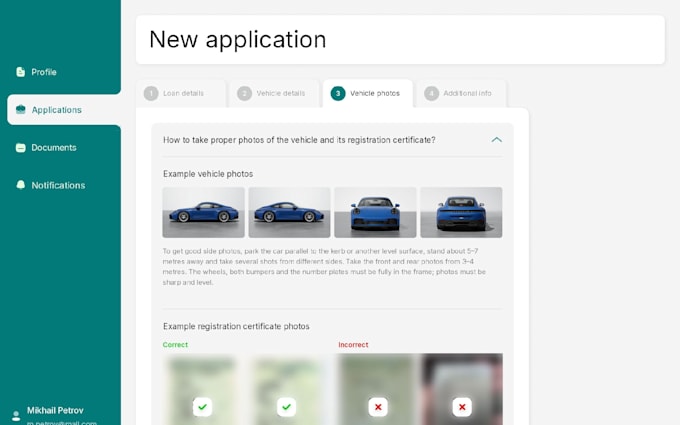Select the Vehicle photos step tab
This screenshot has height=425, width=680.
tap(368, 93)
